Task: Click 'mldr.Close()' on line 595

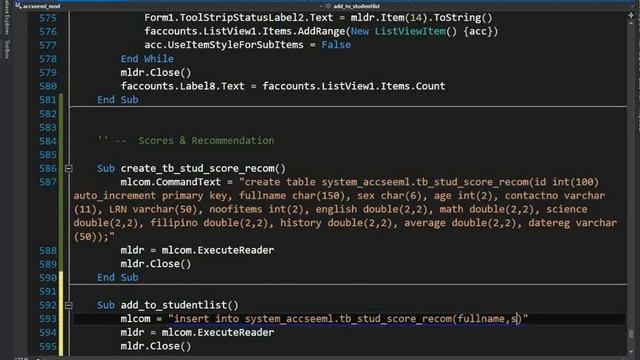Action: pos(156,346)
